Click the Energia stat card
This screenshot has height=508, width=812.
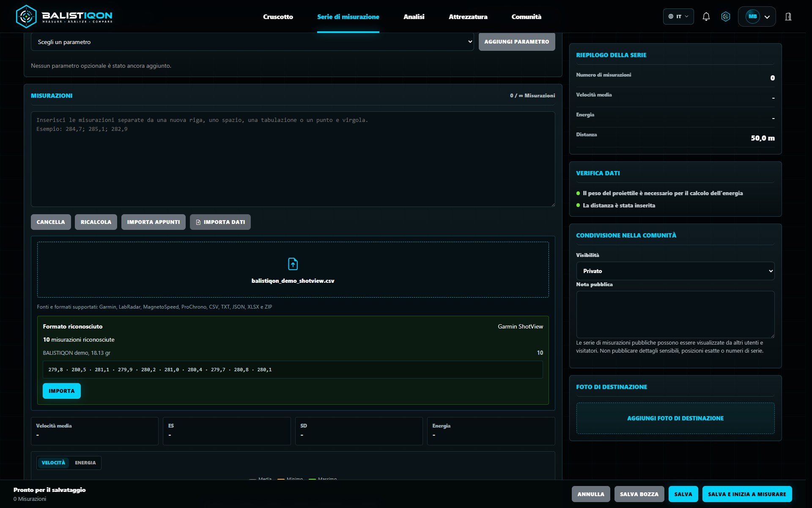pos(491,431)
